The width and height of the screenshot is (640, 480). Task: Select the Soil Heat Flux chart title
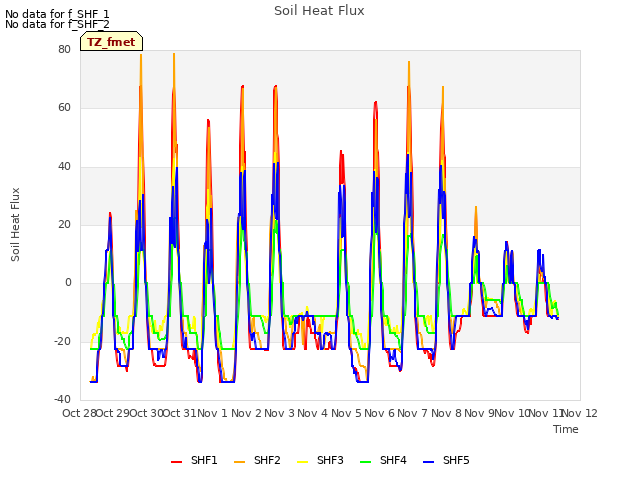coord(319,11)
